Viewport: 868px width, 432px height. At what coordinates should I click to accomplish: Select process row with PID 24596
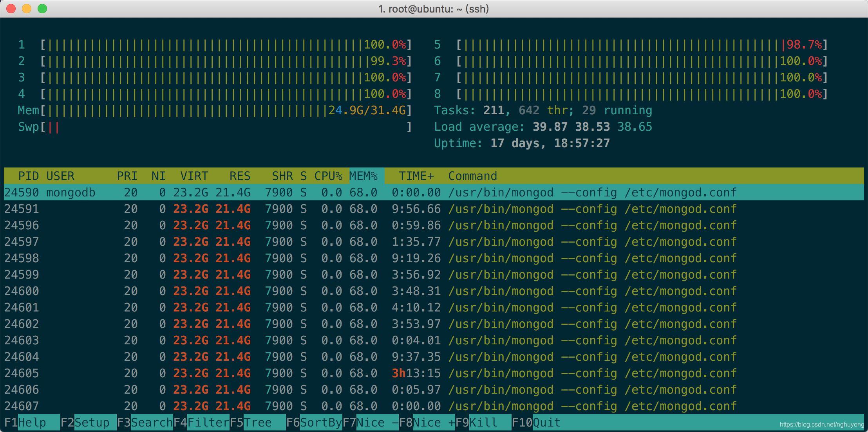(434, 225)
